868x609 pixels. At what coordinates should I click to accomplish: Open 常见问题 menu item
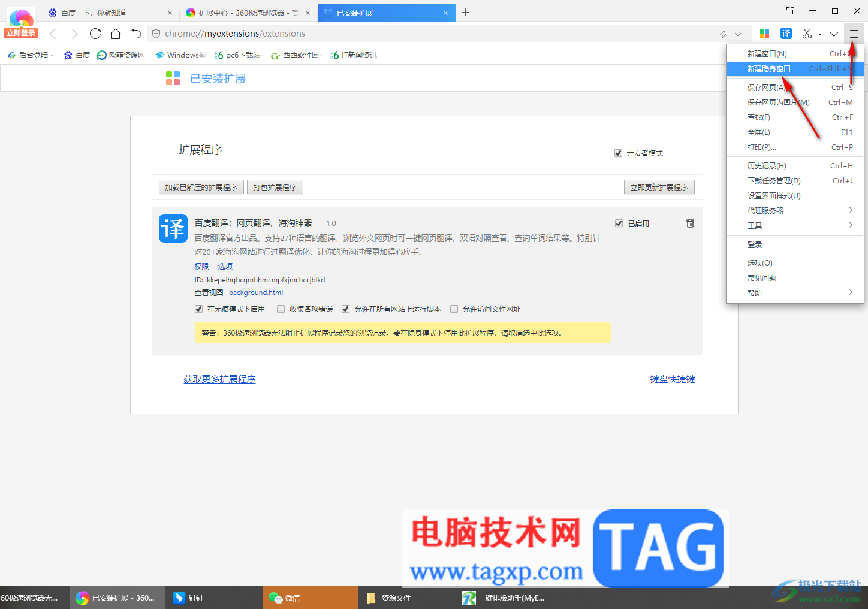tap(795, 278)
